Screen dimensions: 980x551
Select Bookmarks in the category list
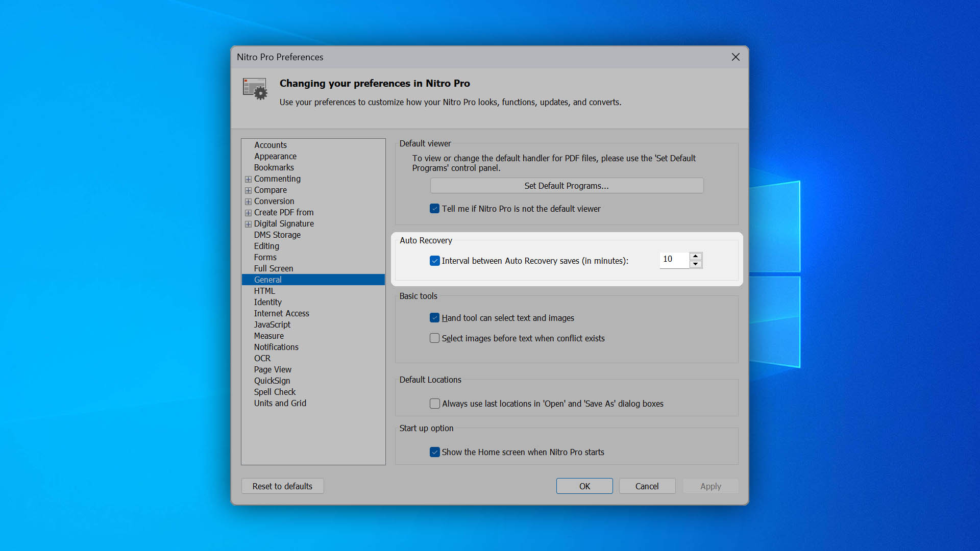coord(274,167)
